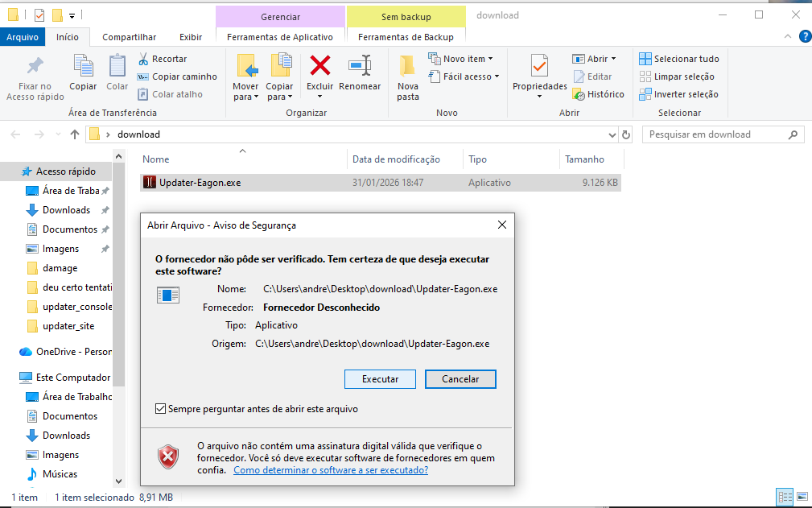Click the red Excluir X icon
The height and width of the screenshot is (508, 812).
coord(320,66)
